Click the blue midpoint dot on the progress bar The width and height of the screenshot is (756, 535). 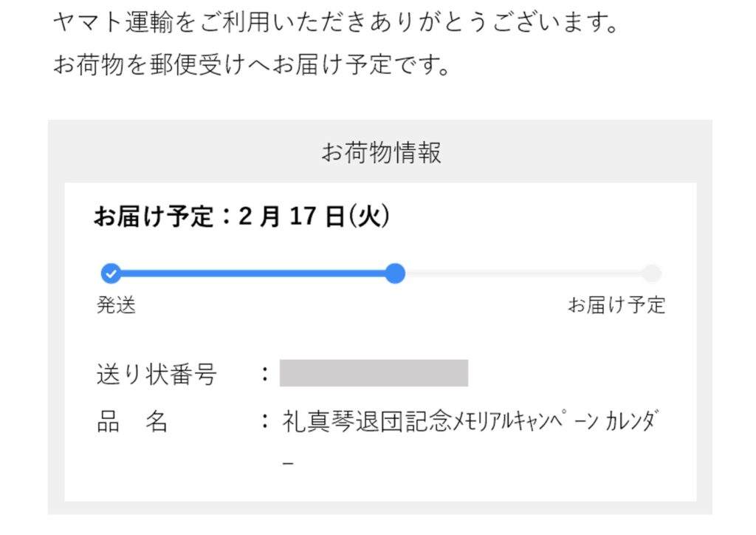click(396, 274)
